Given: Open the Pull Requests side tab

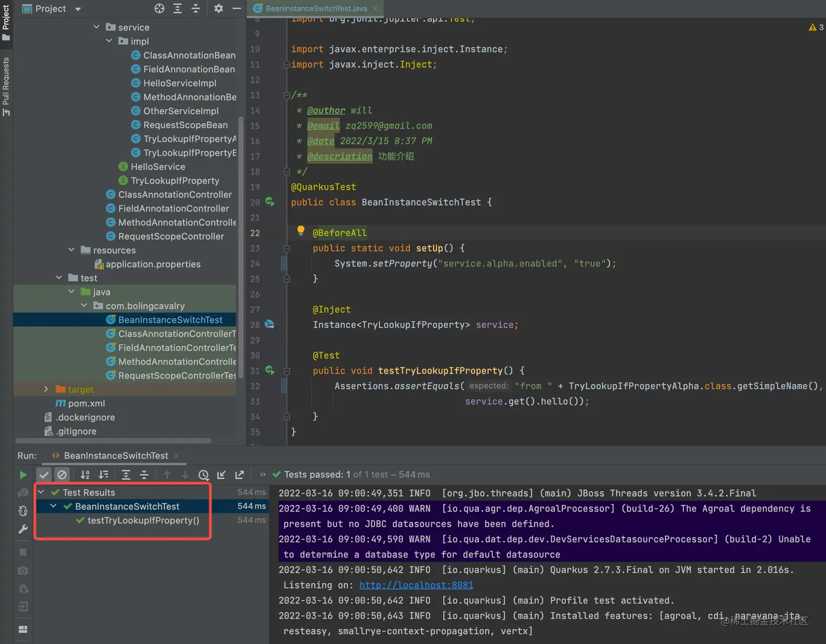Looking at the screenshot, I should coord(6,86).
